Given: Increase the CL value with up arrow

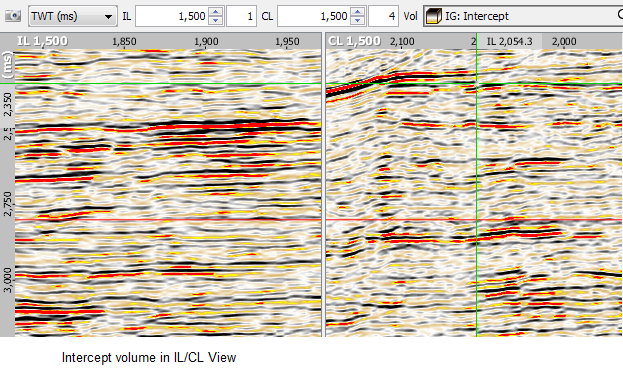Looking at the screenshot, I should point(358,12).
